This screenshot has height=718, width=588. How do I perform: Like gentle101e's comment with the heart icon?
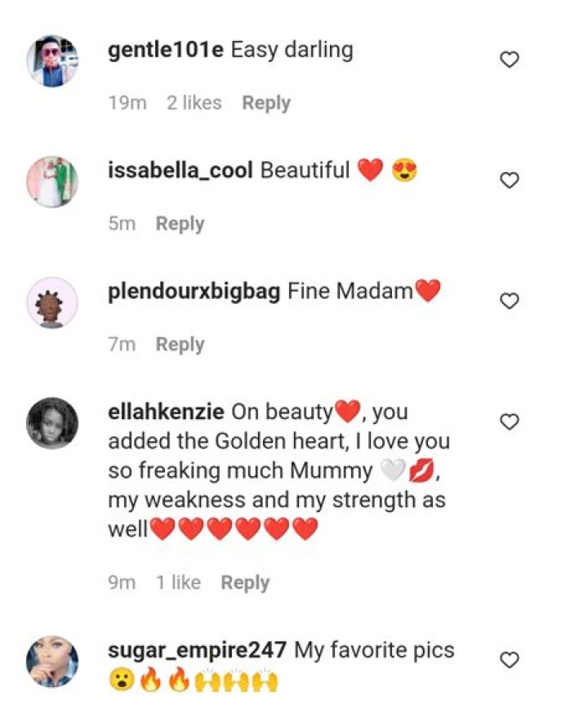point(510,59)
